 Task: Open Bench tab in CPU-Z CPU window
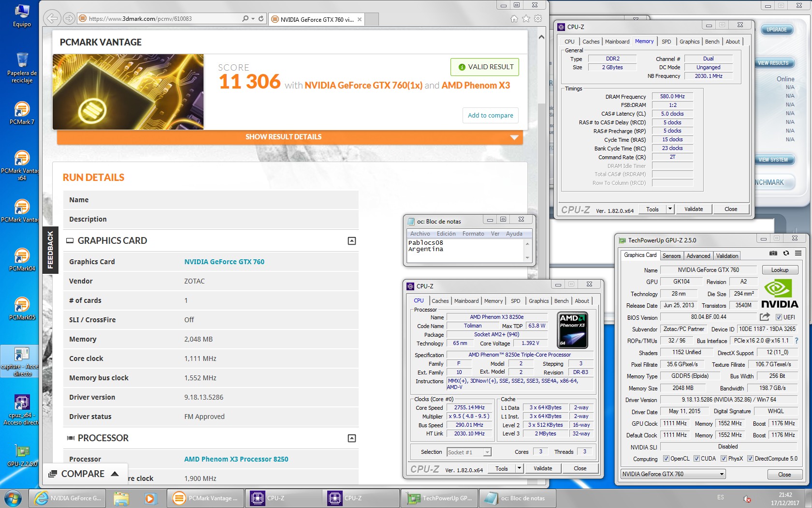point(561,301)
